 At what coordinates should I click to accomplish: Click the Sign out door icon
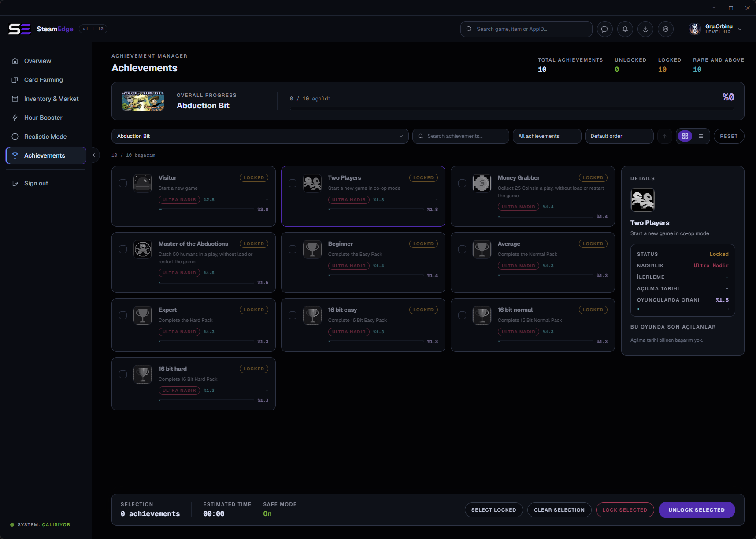tap(15, 183)
